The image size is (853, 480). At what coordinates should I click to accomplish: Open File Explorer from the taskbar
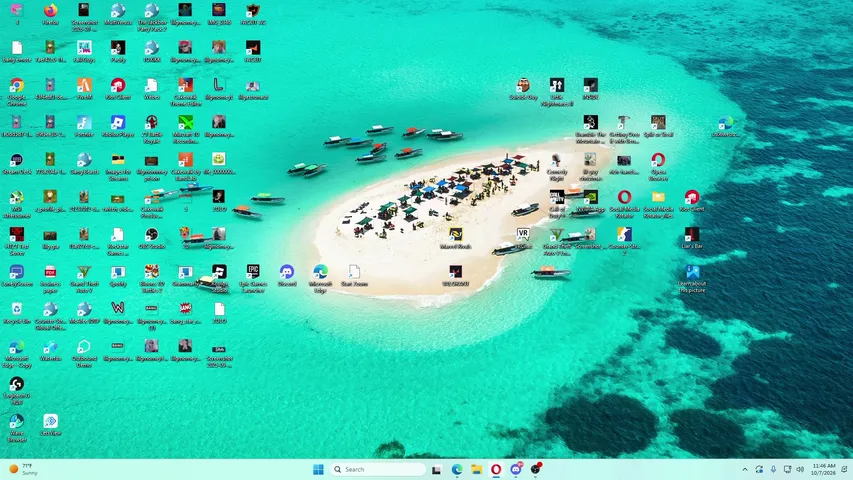coord(477,469)
